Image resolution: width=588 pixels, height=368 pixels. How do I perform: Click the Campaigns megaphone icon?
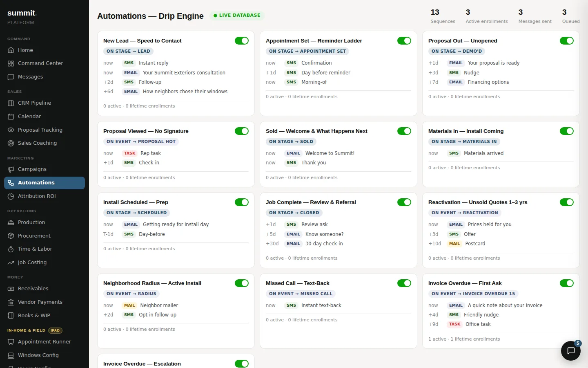pos(11,169)
